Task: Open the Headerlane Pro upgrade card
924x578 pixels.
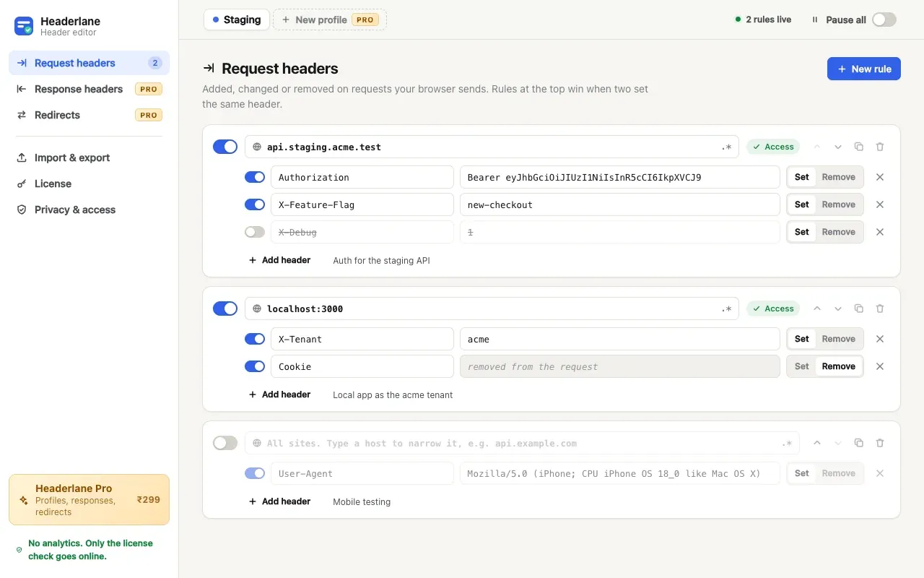Action: [89, 499]
